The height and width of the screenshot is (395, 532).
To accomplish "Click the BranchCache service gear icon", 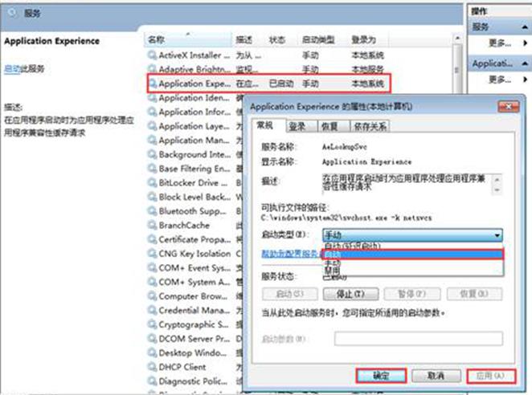I will point(152,226).
